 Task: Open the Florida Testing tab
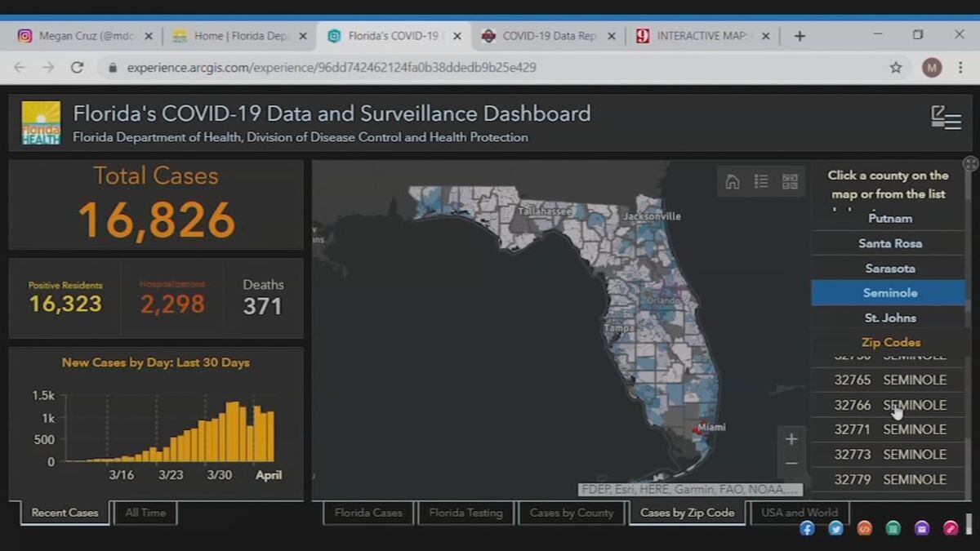466,513
